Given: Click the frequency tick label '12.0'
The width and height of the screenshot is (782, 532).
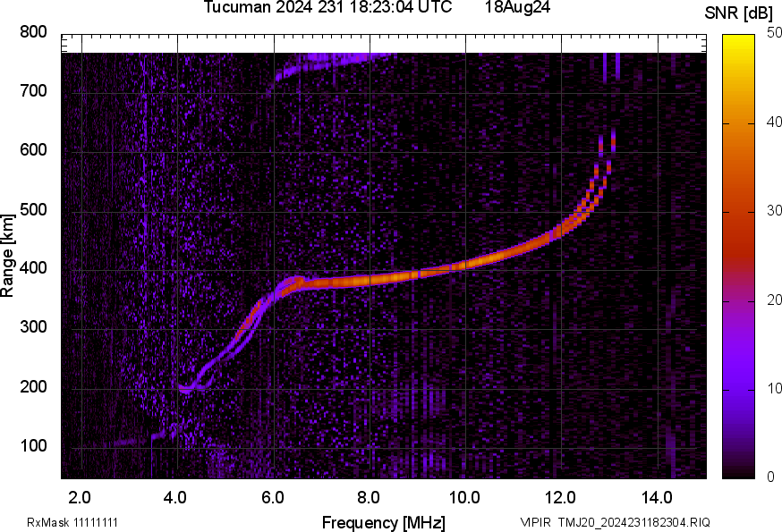Looking at the screenshot, I should pyautogui.click(x=561, y=497).
